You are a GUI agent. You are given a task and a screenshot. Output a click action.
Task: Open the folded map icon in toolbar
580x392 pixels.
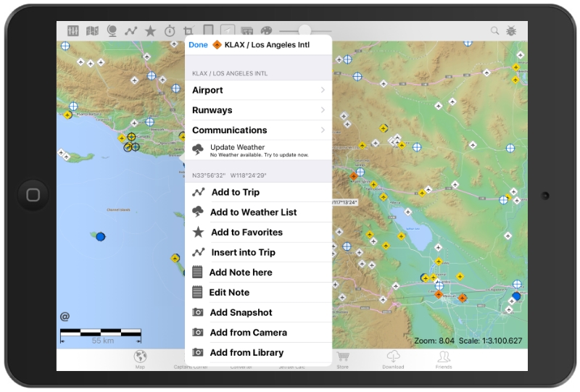pos(93,30)
